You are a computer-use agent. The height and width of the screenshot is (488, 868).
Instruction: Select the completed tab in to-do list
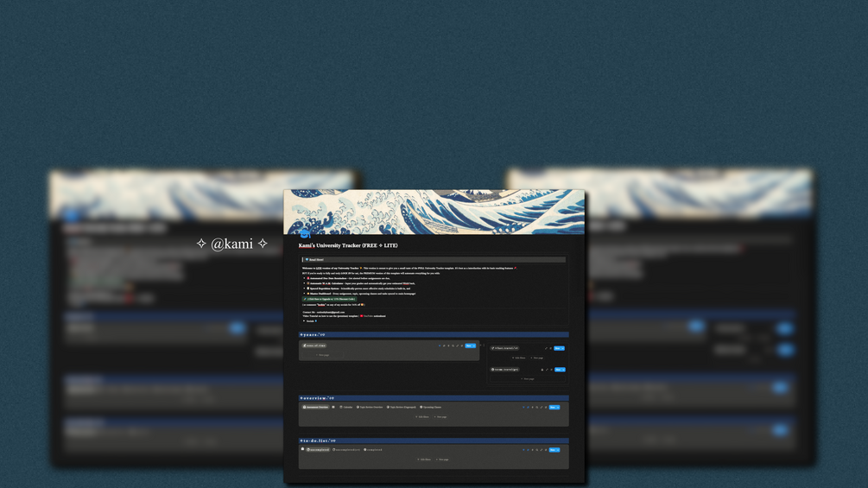click(x=372, y=449)
